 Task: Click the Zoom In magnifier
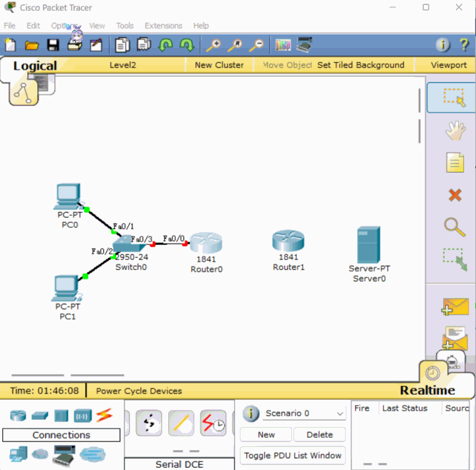tap(213, 45)
